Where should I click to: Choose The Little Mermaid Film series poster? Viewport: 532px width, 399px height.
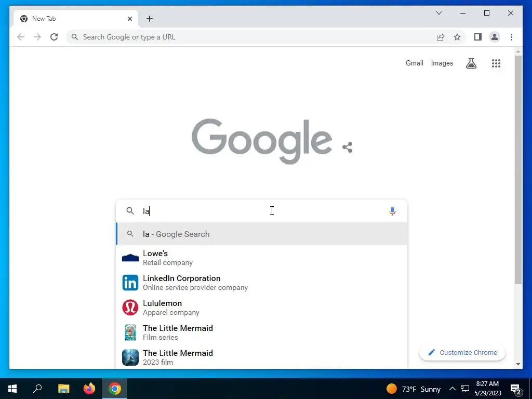tap(130, 332)
